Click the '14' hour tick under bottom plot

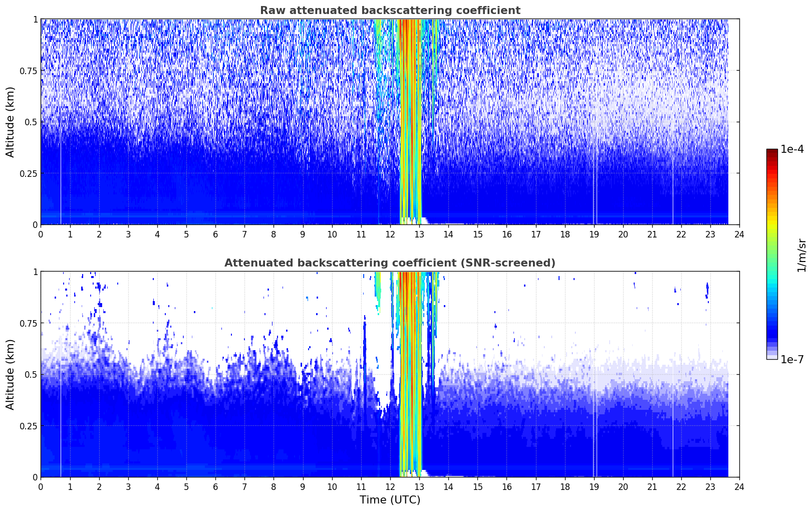tap(448, 486)
